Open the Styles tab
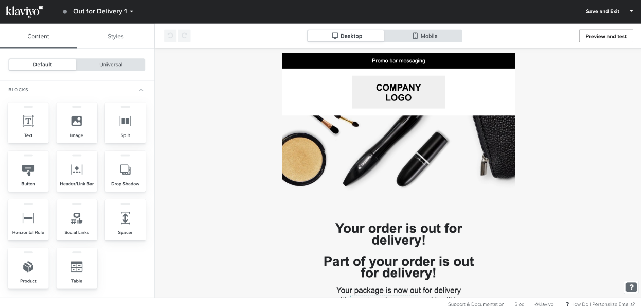This screenshot has height=306, width=644. [x=116, y=36]
